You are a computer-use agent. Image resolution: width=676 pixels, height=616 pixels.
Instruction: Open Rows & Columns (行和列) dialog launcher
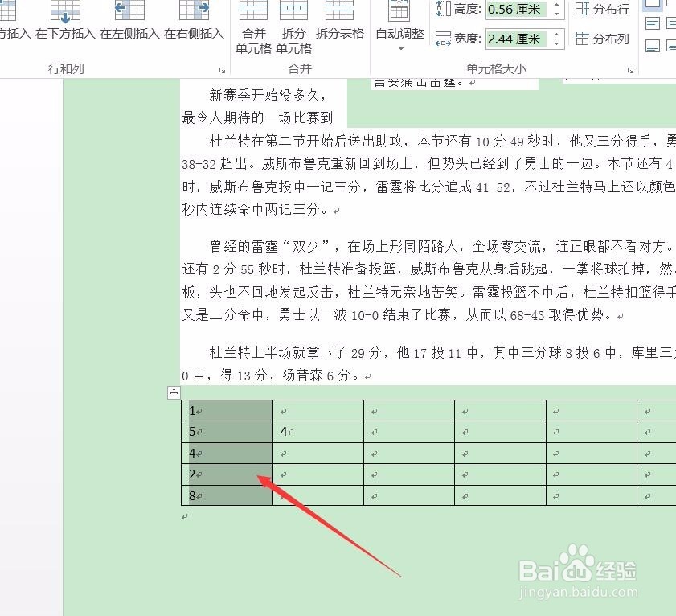[222, 70]
